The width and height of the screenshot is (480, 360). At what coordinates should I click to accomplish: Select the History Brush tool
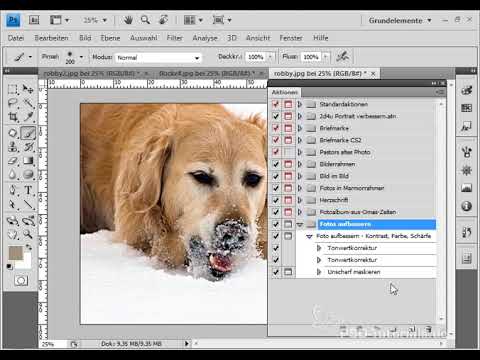(x=28, y=147)
